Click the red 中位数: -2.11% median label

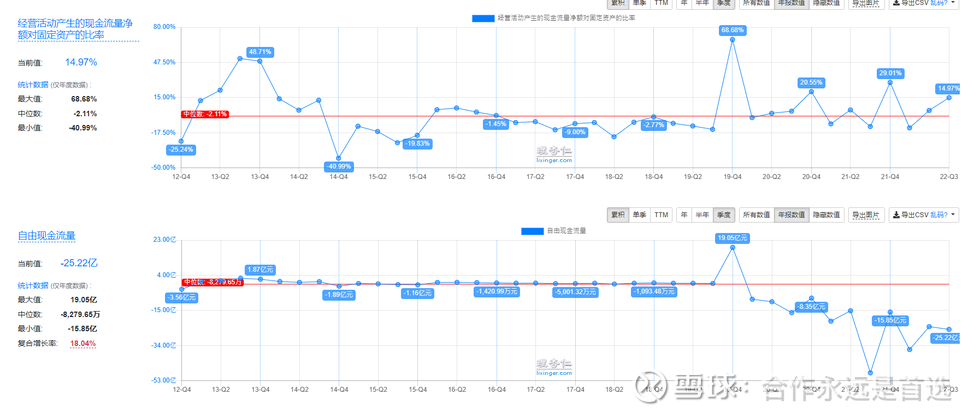pyautogui.click(x=205, y=114)
